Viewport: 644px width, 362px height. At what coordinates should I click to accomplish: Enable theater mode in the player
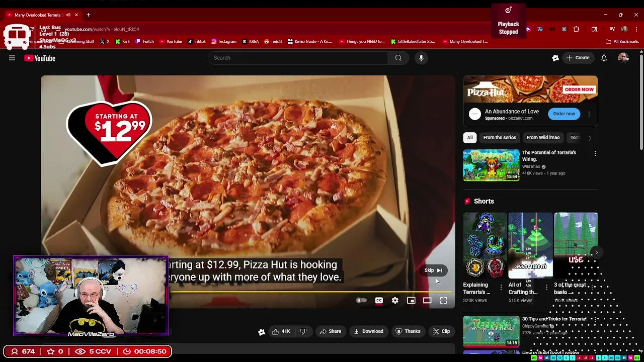click(427, 301)
